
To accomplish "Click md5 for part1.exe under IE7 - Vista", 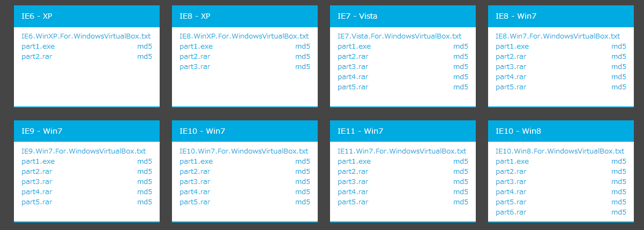I will [461, 47].
